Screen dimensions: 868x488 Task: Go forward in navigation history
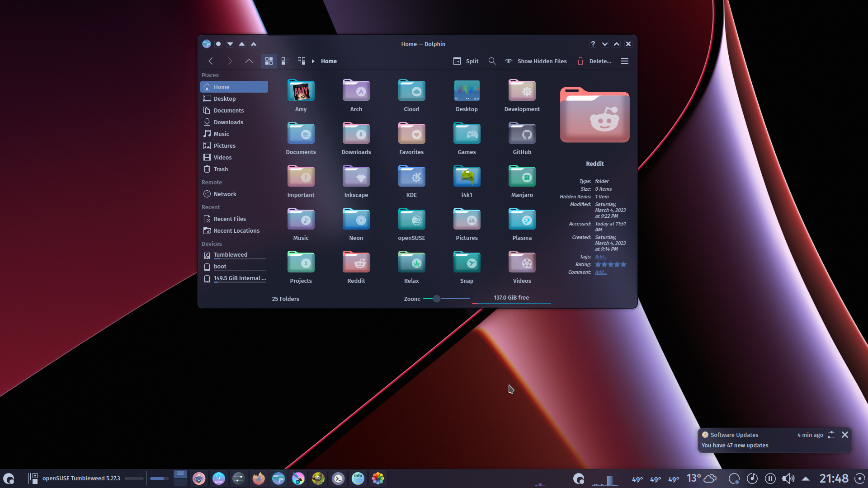230,61
